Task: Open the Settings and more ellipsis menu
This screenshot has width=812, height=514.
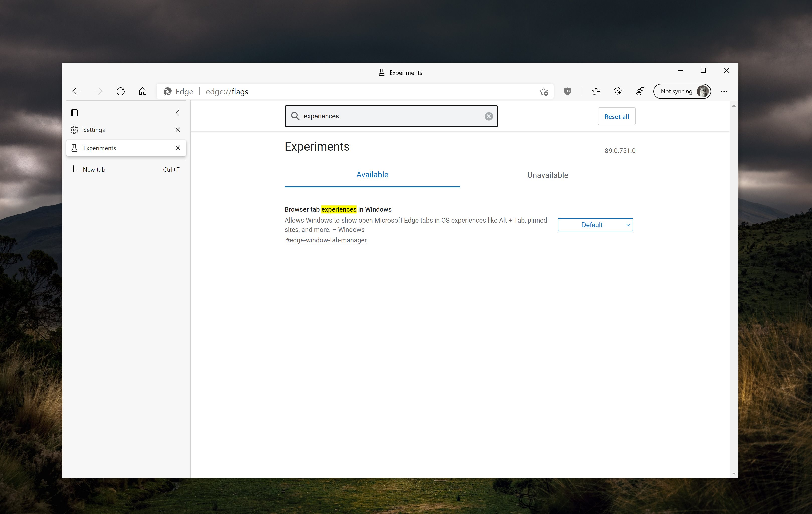Action: pos(724,91)
